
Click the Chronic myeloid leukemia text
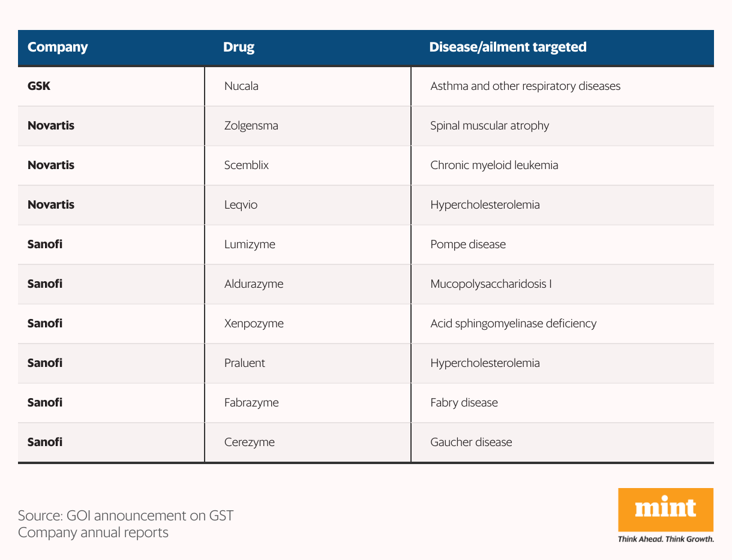(494, 165)
